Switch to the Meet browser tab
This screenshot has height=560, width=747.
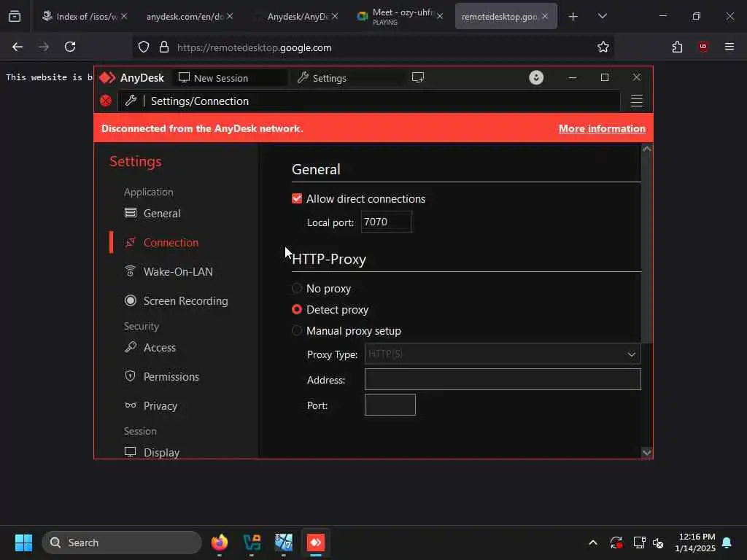point(400,17)
